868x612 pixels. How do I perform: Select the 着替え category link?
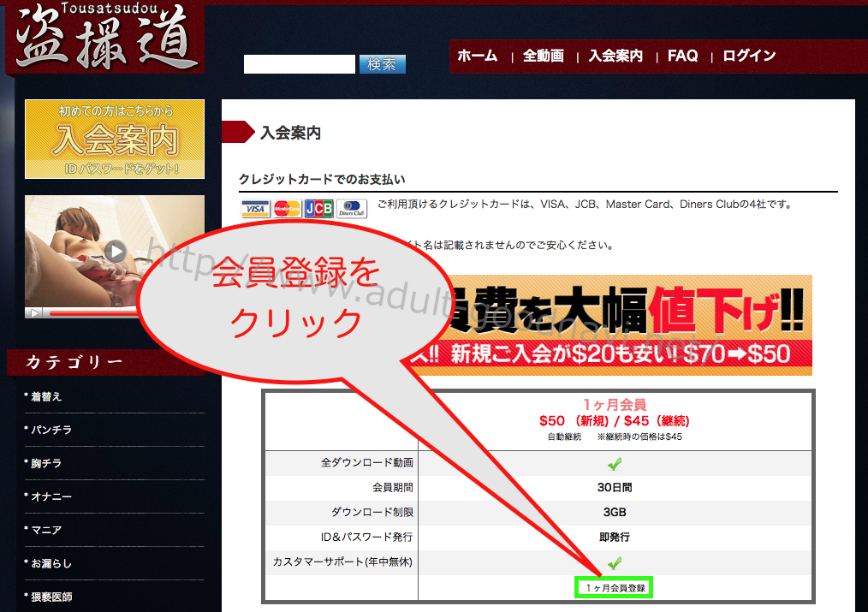tap(46, 397)
